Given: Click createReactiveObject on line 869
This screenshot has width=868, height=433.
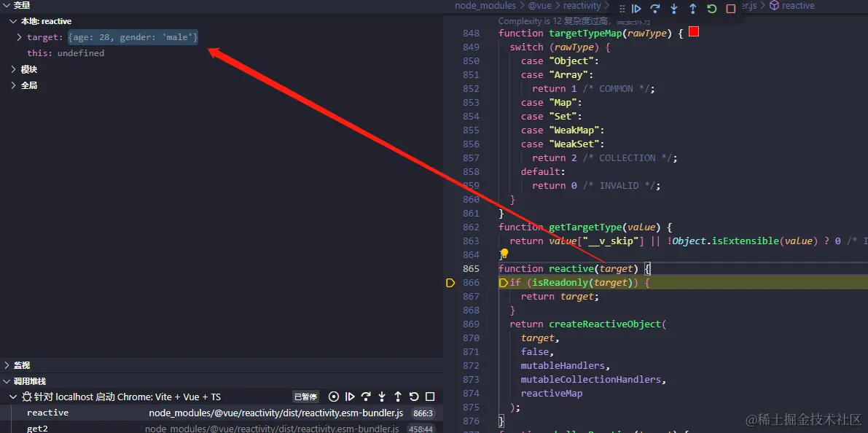Looking at the screenshot, I should [604, 324].
